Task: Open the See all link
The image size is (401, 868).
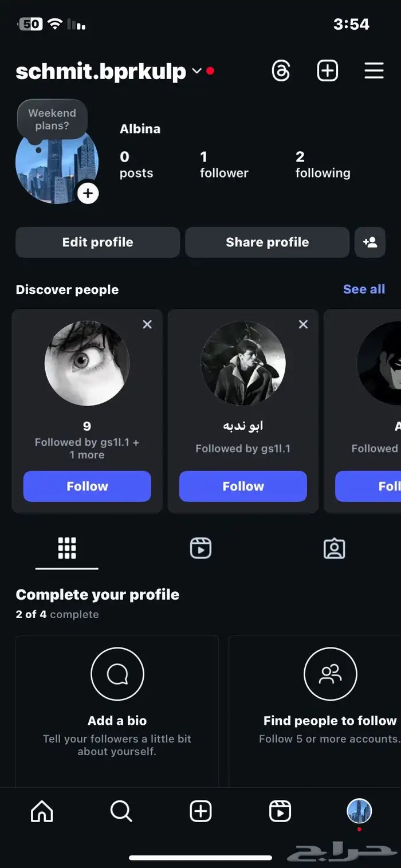Action: click(x=364, y=289)
